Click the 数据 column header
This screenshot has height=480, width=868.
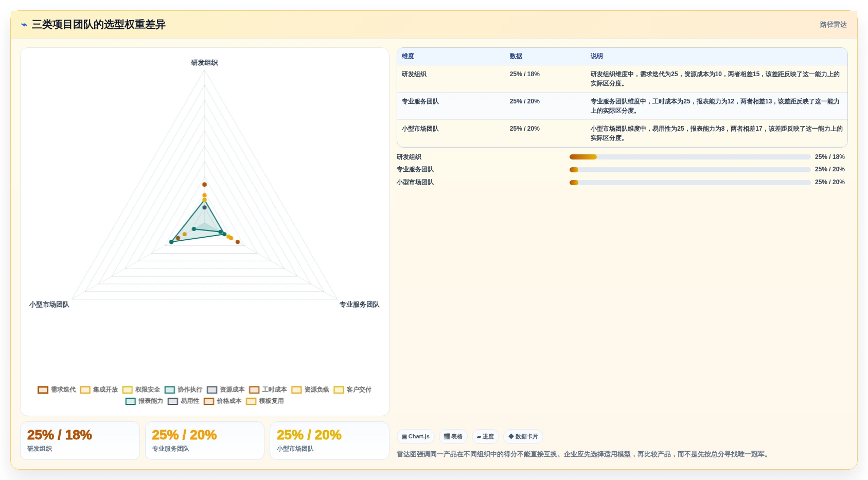point(516,57)
